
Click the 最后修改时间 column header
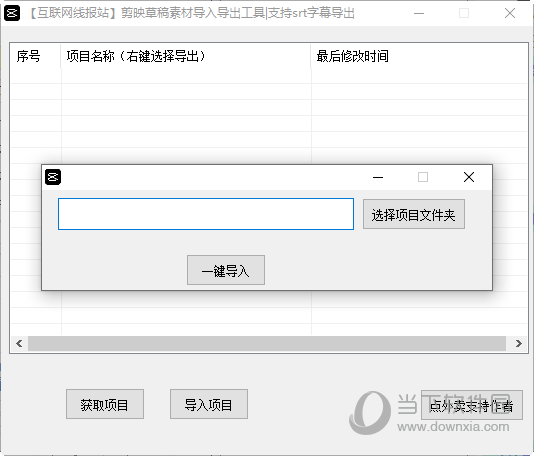pos(419,56)
